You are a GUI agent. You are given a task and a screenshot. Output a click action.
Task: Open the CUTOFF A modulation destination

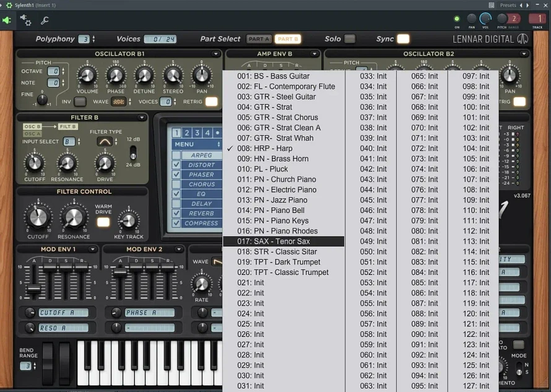pos(63,313)
